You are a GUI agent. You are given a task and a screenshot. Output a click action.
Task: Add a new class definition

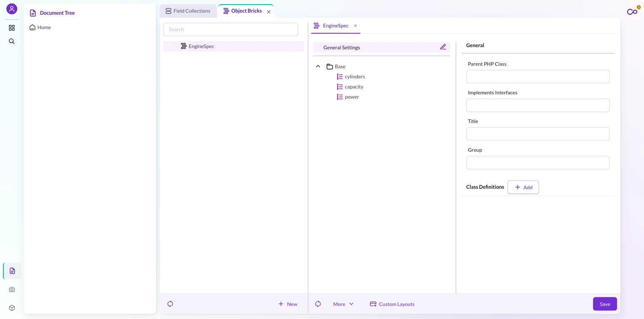click(523, 187)
